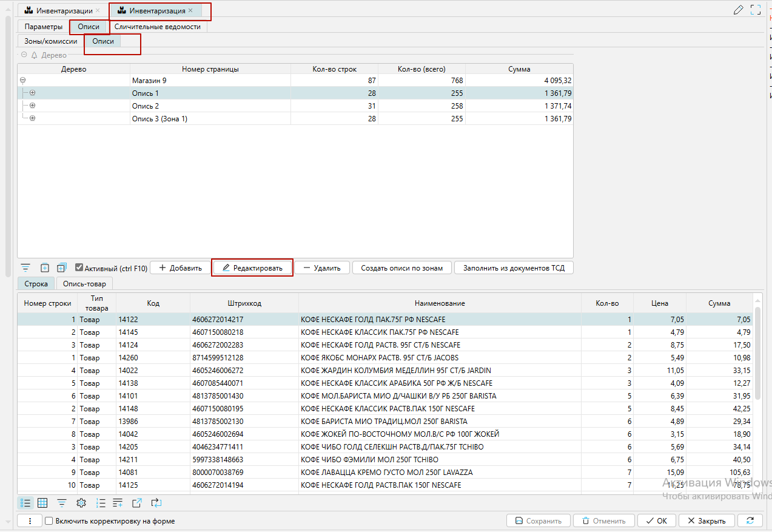Screen dimensions: 772x532
Task: Select list view toggle in bottom toolbar
Action: pyautogui.click(x=25, y=503)
